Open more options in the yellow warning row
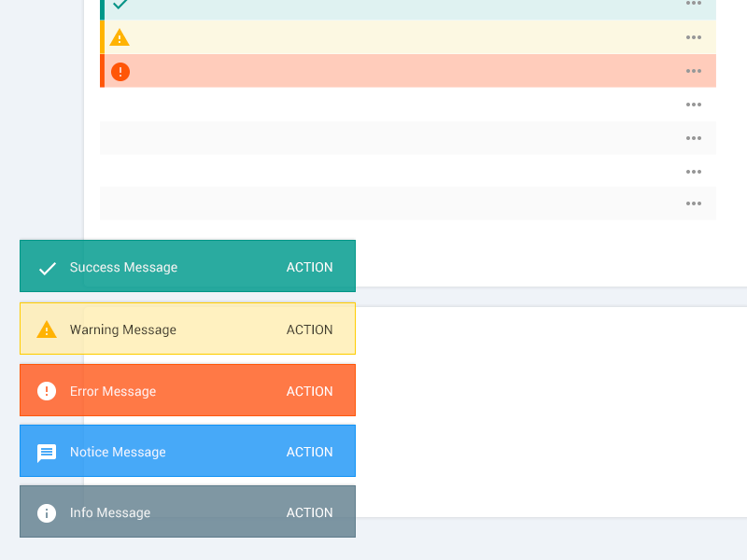Image resolution: width=747 pixels, height=560 pixels. [694, 37]
